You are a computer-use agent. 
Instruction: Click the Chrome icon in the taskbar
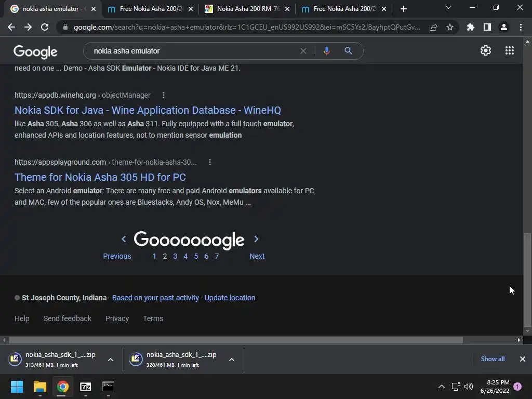(62, 387)
